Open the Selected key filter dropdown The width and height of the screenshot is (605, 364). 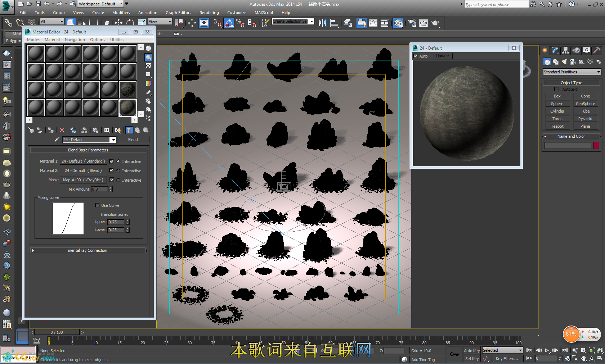click(x=502, y=350)
